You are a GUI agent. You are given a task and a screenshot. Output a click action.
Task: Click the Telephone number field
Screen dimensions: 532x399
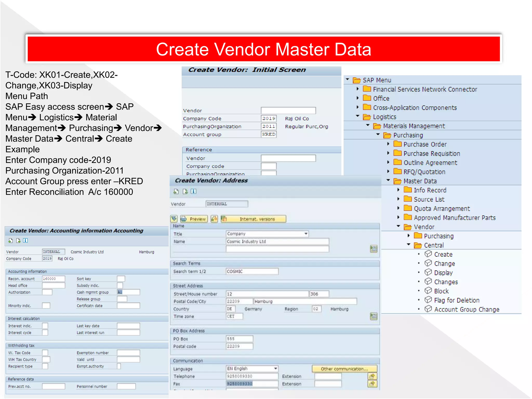[252, 376]
